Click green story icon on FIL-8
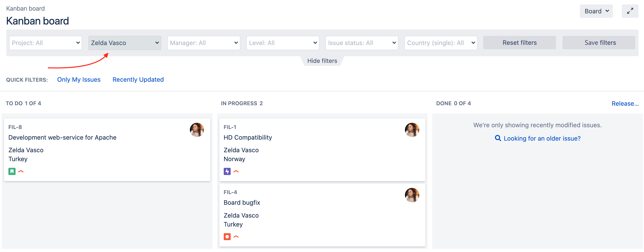644x252 pixels. (x=12, y=171)
